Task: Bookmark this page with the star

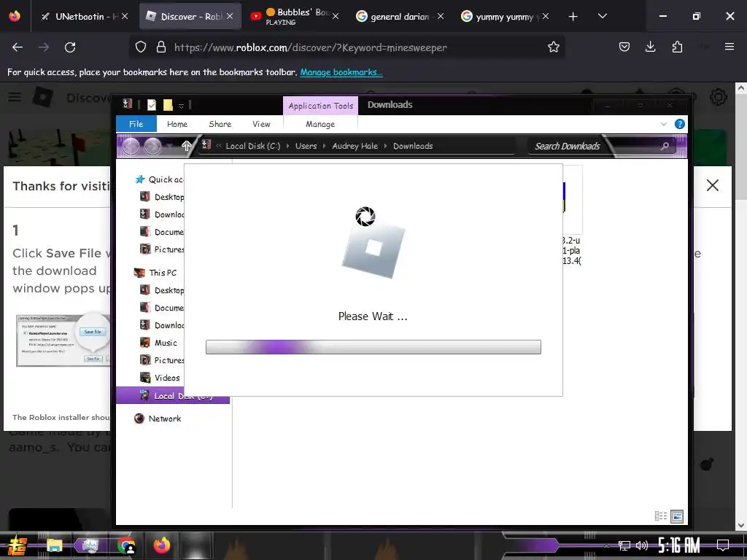Action: pos(553,47)
